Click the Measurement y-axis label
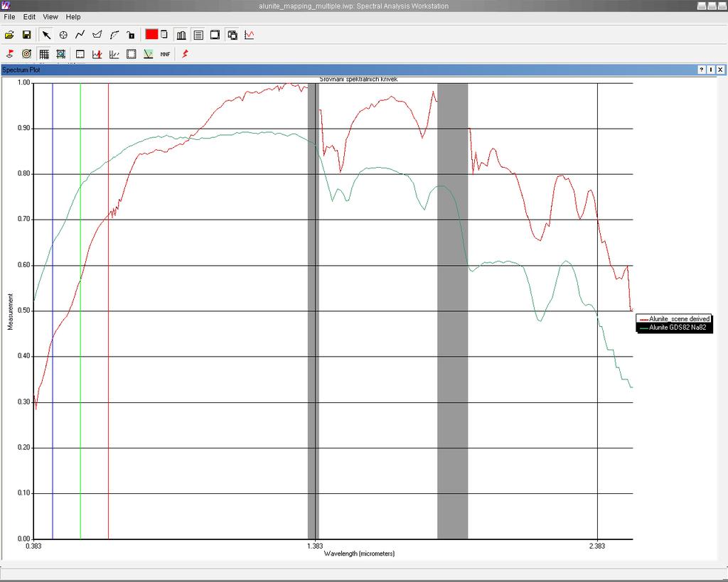The image size is (728, 582). [x=10, y=312]
